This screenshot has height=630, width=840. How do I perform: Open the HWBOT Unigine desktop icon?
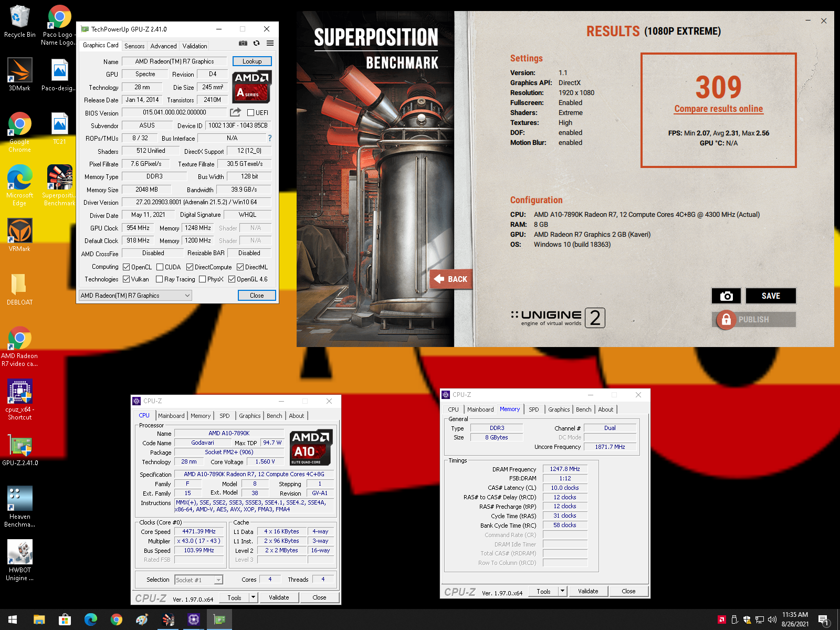pos(19,560)
